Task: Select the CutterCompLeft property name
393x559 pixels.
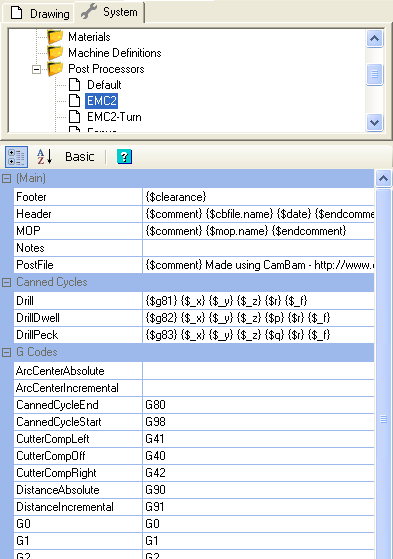Action: 78,439
